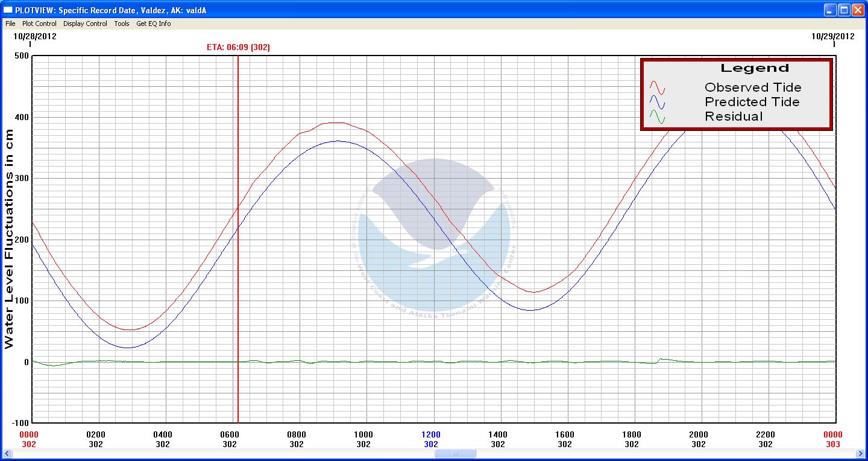Image resolution: width=868 pixels, height=461 pixels.
Task: Click the horizontal scrollbar thumb
Action: (x=455, y=454)
